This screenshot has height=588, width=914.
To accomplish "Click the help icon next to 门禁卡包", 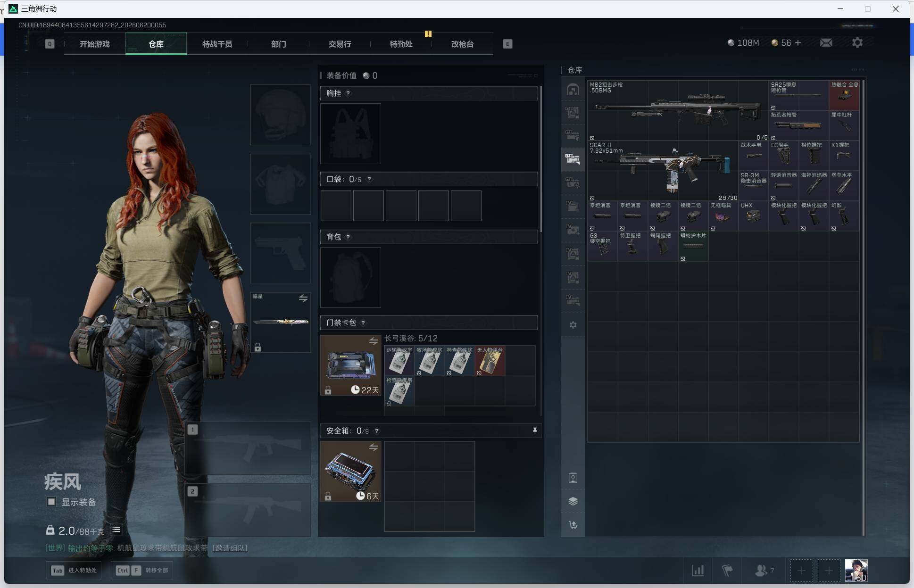I will [x=363, y=323].
